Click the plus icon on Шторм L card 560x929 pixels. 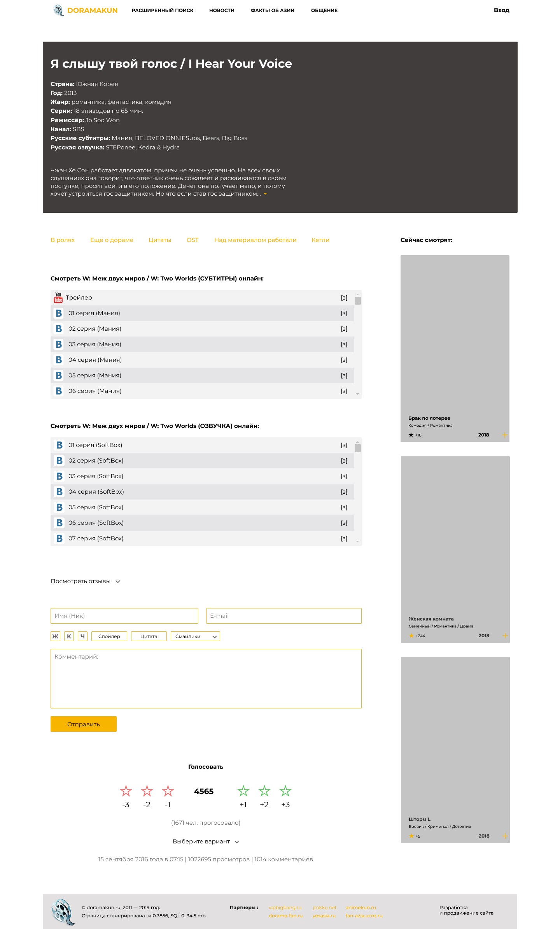coord(505,836)
